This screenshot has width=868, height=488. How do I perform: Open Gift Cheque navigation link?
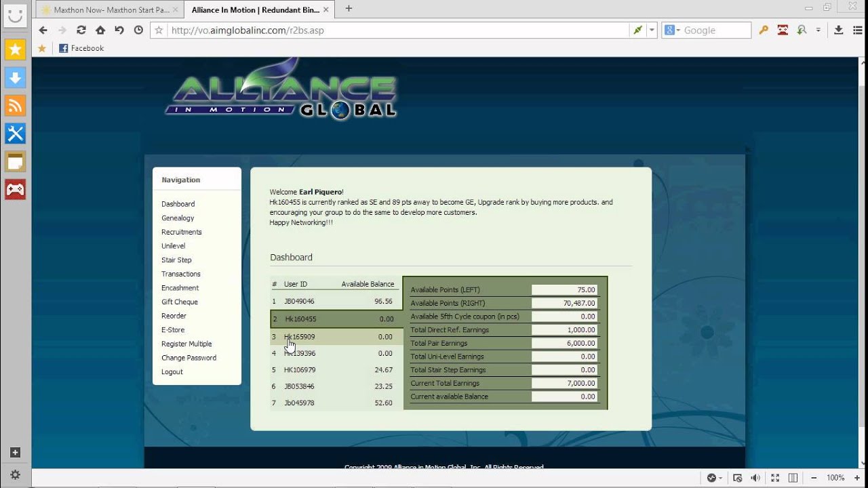(180, 302)
